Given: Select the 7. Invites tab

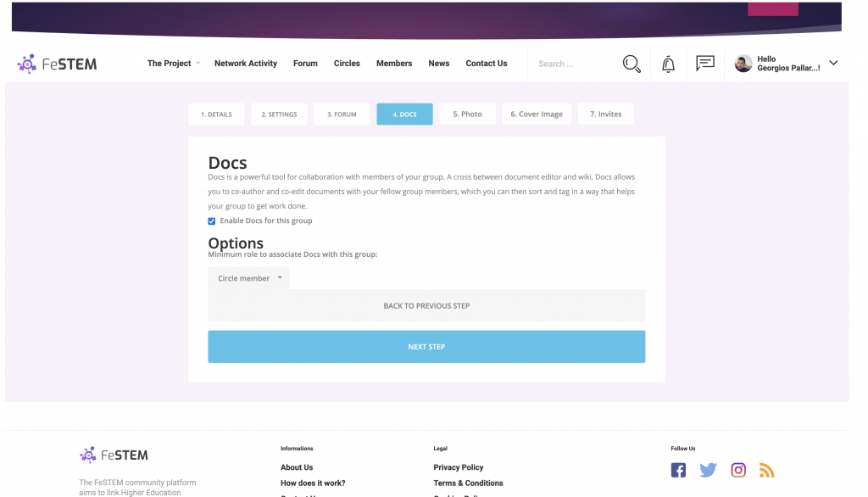Looking at the screenshot, I should coord(605,114).
